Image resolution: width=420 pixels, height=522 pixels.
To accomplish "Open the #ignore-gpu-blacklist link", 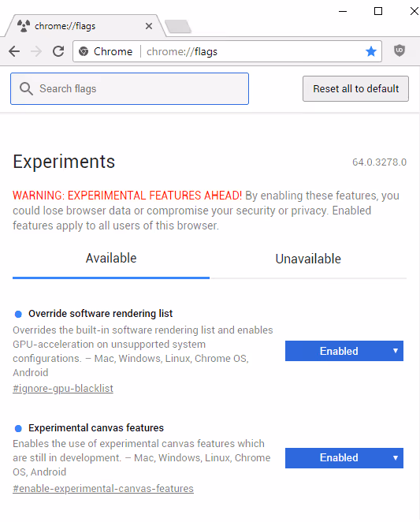I will coord(63,389).
